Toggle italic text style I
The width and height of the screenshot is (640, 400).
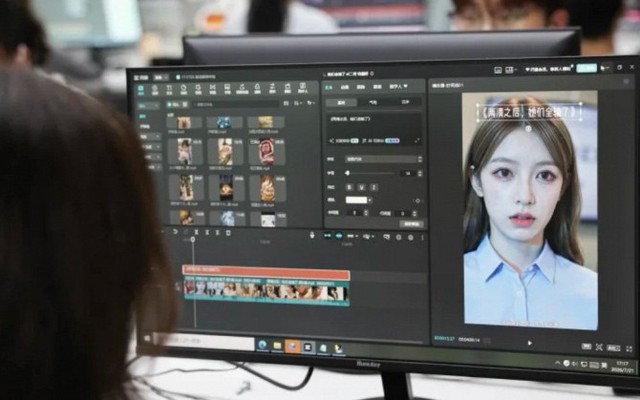pos(373,187)
